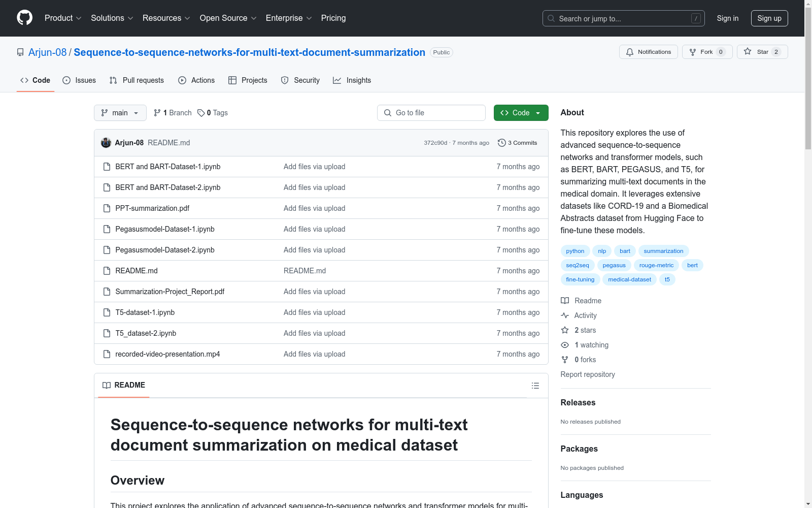812x508 pixels.
Task: Switch to the Insights tab
Action: point(352,80)
